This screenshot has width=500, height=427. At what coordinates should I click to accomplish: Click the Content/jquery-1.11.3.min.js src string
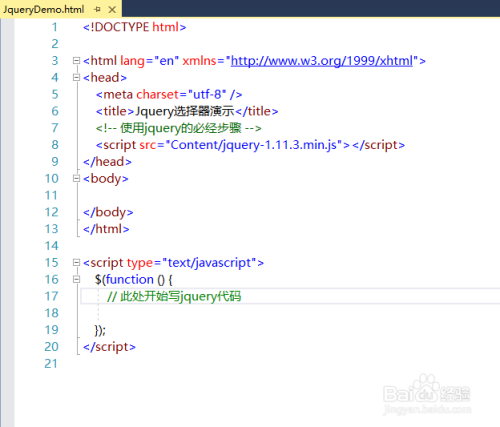(x=254, y=145)
